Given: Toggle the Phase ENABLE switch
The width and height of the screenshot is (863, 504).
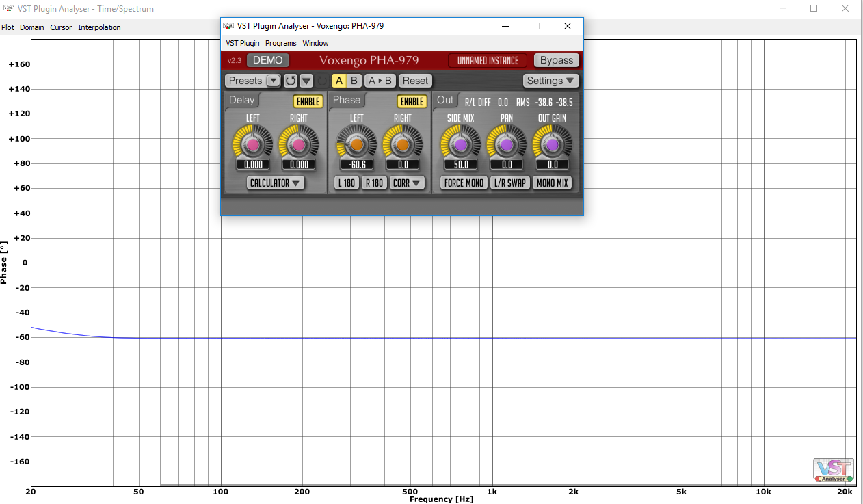Looking at the screenshot, I should click(412, 101).
